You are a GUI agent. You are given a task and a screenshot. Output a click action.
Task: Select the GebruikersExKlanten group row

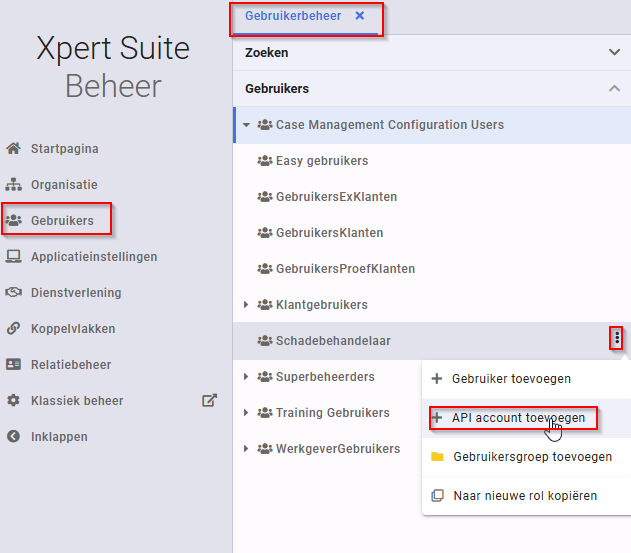point(432,197)
